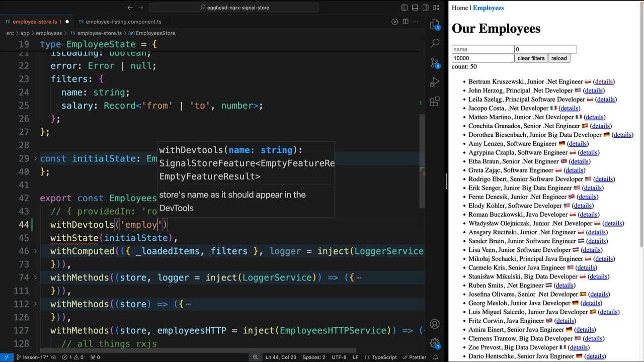Viewport: 644px width, 362px height.
Task: Toggle the secondary side bar layout
Action: (x=425, y=8)
